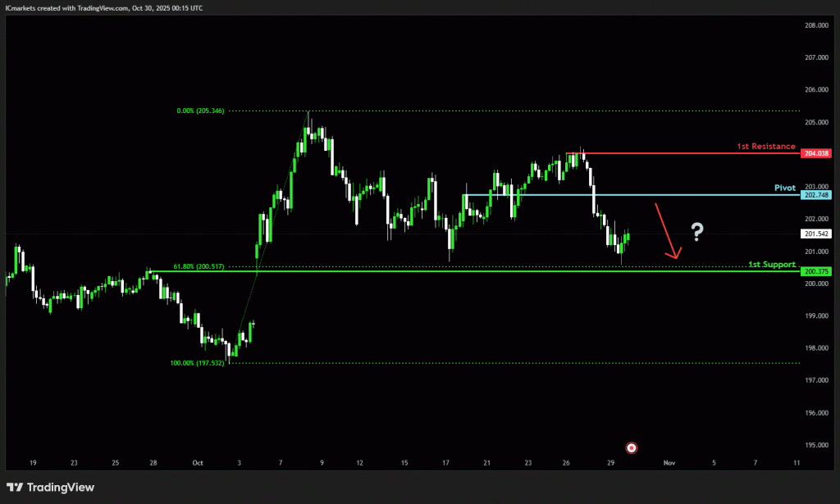Viewport: 840px width, 504px height.
Task: Click the TradingView wordmark text
Action: pos(61,488)
